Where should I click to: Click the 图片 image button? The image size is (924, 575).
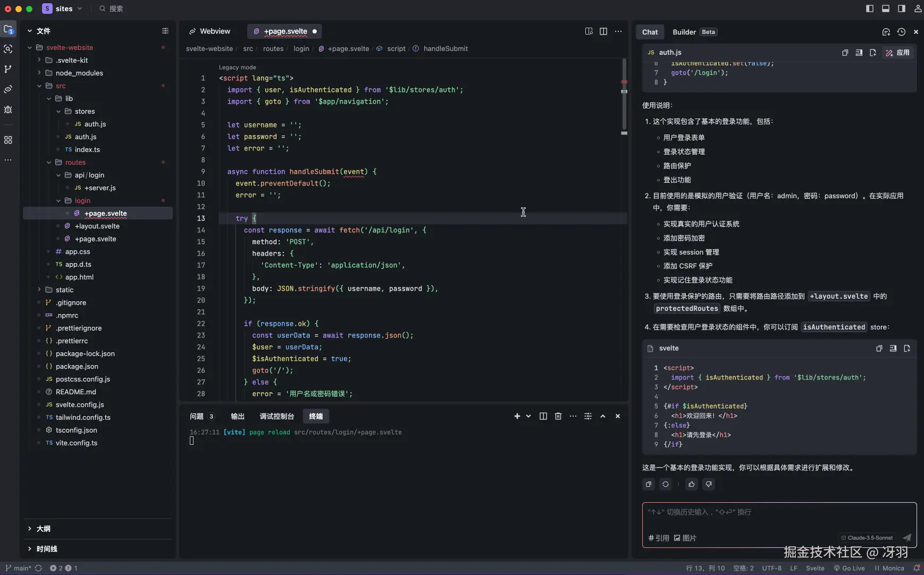(685, 538)
